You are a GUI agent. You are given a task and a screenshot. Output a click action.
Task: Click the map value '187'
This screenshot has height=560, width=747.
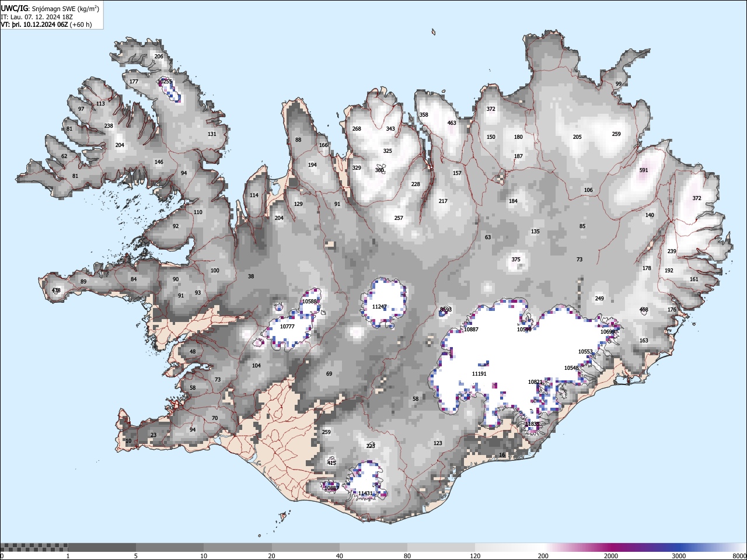coord(518,156)
